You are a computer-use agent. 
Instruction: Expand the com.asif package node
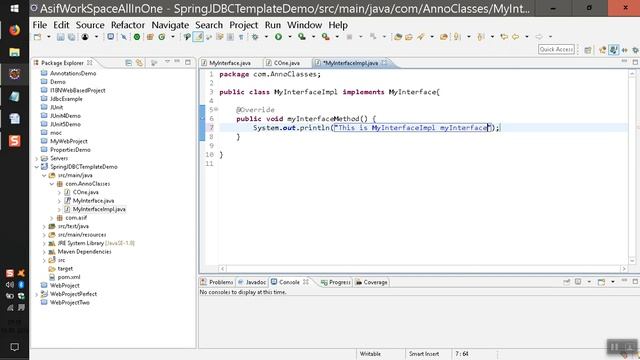point(52,218)
